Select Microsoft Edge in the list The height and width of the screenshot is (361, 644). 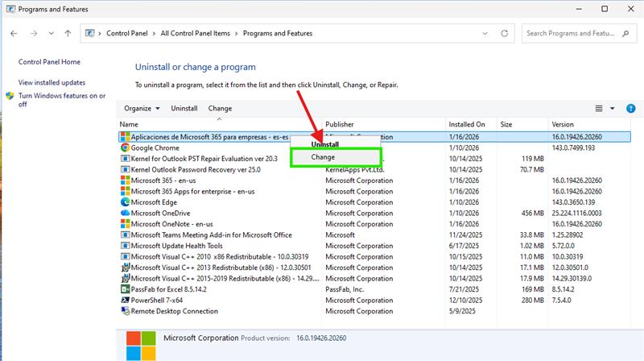tap(154, 202)
